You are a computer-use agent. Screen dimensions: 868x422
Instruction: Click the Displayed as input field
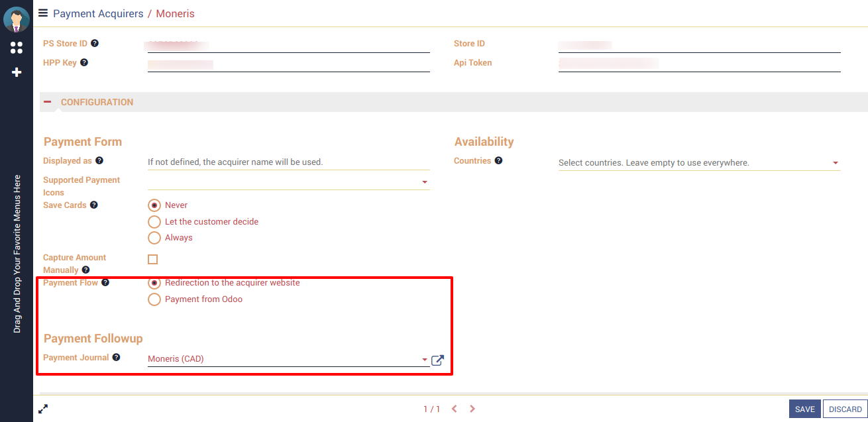click(288, 162)
